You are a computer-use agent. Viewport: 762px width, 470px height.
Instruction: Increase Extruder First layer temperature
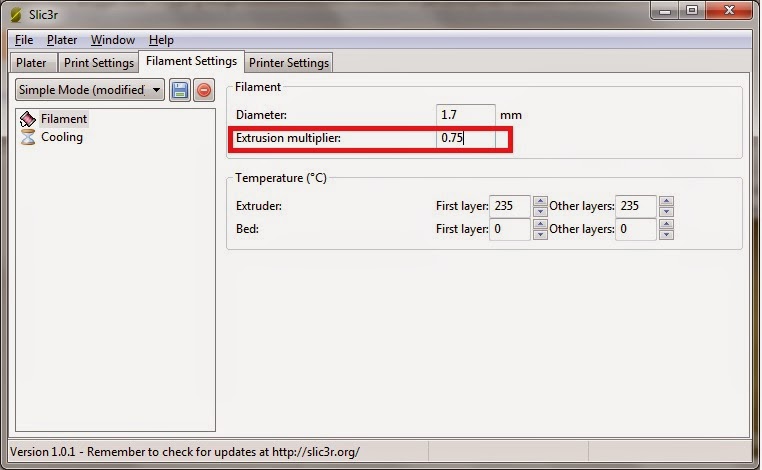pyautogui.click(x=540, y=201)
